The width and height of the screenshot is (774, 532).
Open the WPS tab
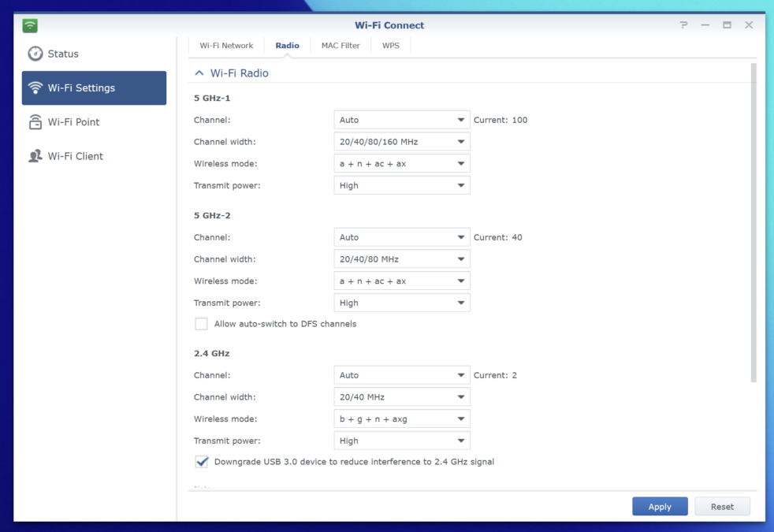[390, 46]
